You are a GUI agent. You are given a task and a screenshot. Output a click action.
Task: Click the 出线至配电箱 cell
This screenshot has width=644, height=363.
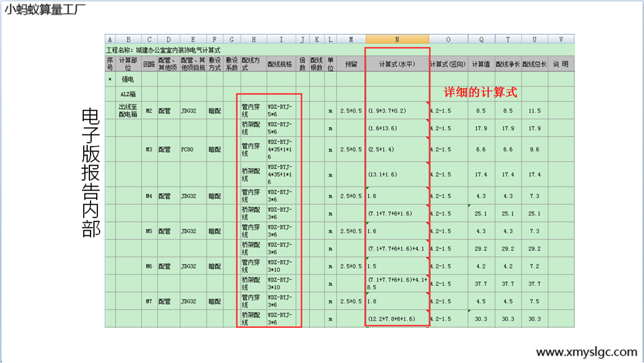(128, 111)
